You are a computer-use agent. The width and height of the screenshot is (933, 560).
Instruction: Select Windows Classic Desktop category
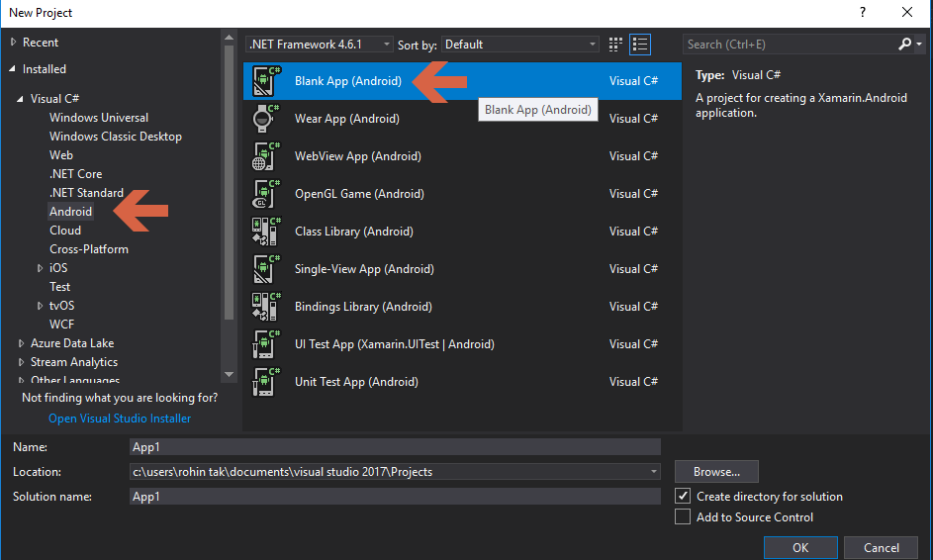click(x=116, y=137)
